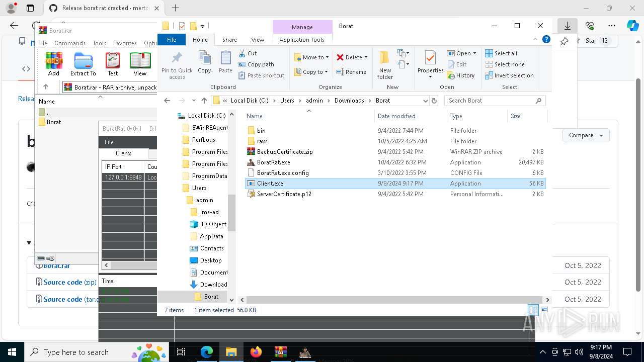The height and width of the screenshot is (362, 644).
Task: Click WinRAR Add toolbar icon
Action: click(54, 64)
